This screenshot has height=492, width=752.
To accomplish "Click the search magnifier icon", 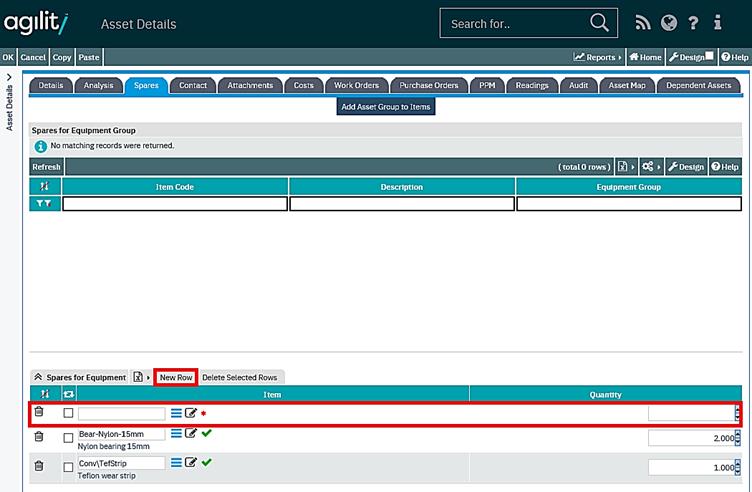I will pos(598,22).
